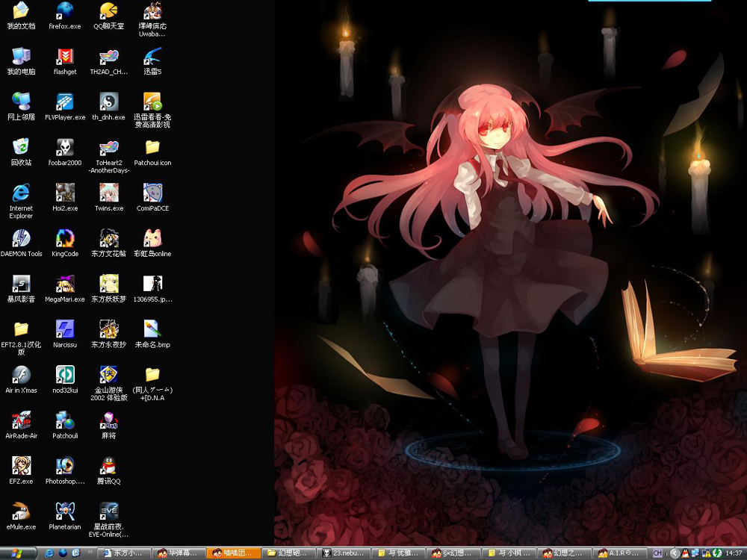Select the 我的电脑 desktop icon

21,61
